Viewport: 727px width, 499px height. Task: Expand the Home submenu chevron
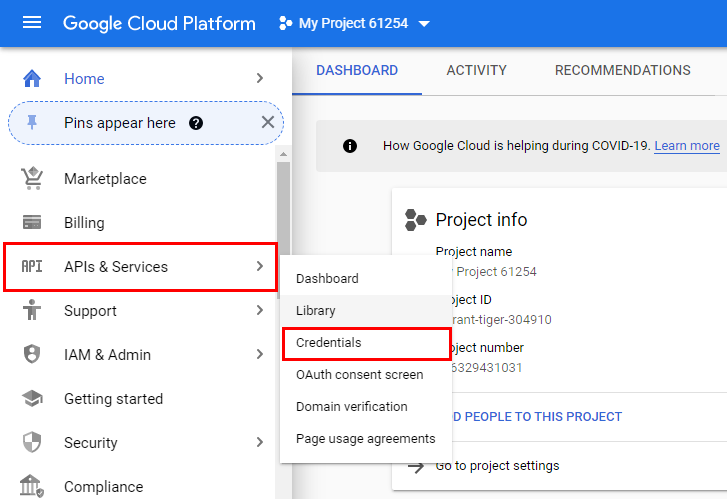[260, 78]
